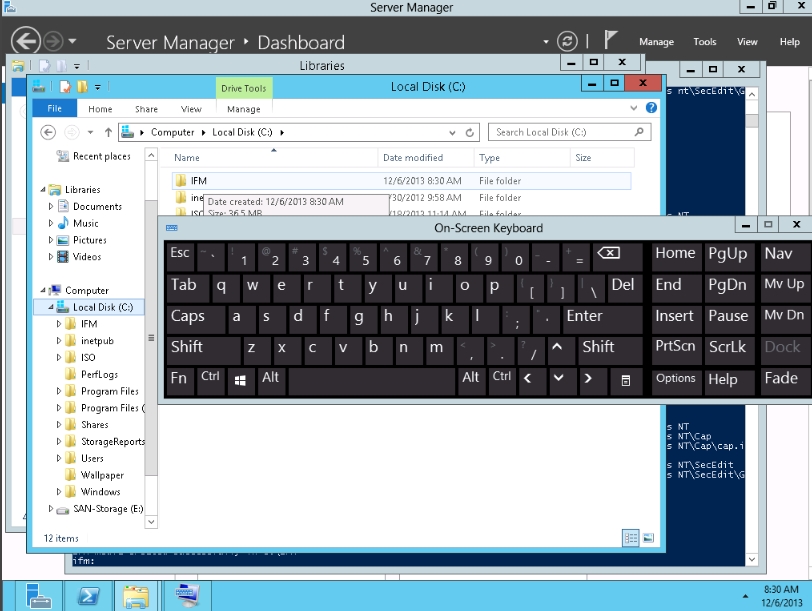Click Options button on On-Screen Keyboard
The width and height of the screenshot is (812, 611).
tap(675, 378)
